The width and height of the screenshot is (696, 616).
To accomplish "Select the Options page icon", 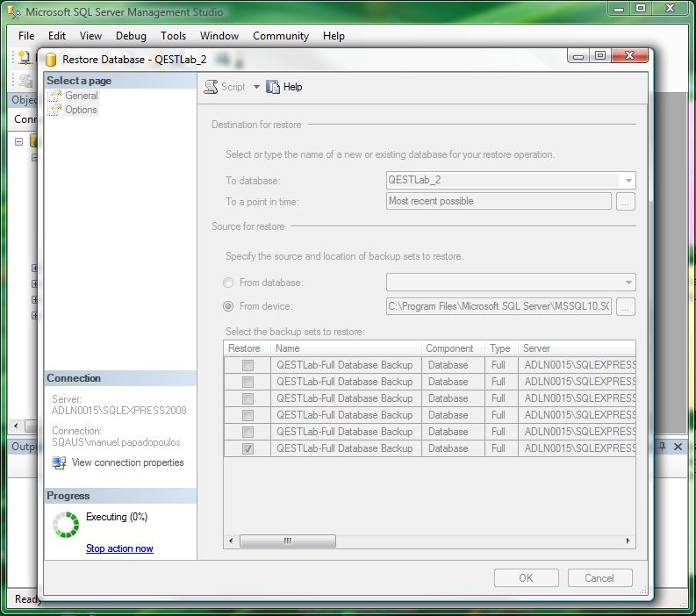I will point(56,110).
